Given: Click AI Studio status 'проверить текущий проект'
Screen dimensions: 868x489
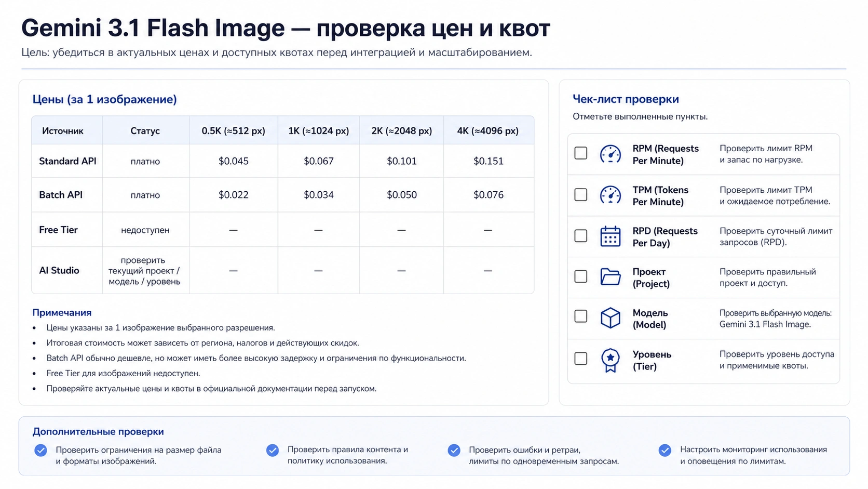Looking at the screenshot, I should 144,271.
